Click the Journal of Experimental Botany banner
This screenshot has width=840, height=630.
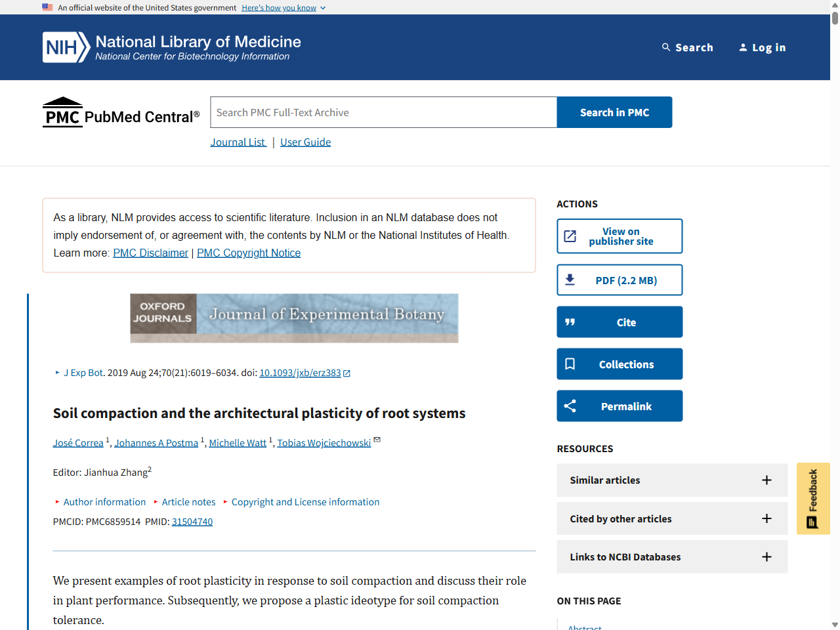pos(294,318)
